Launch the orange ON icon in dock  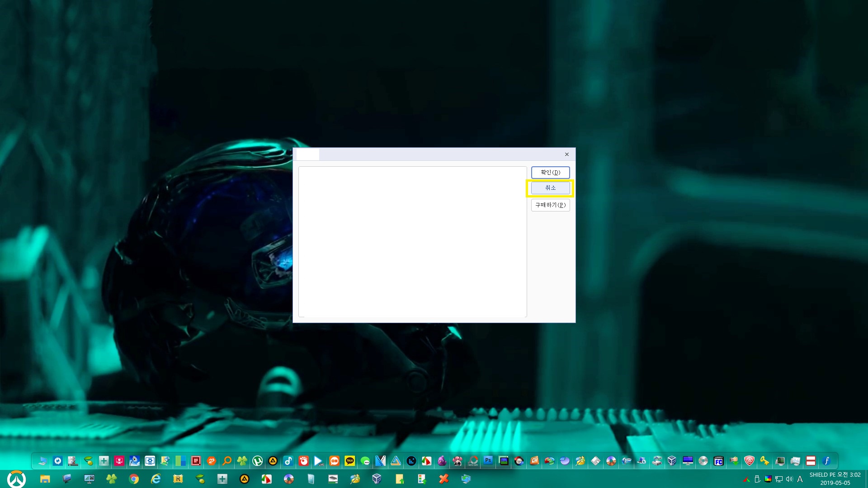[x=335, y=461]
